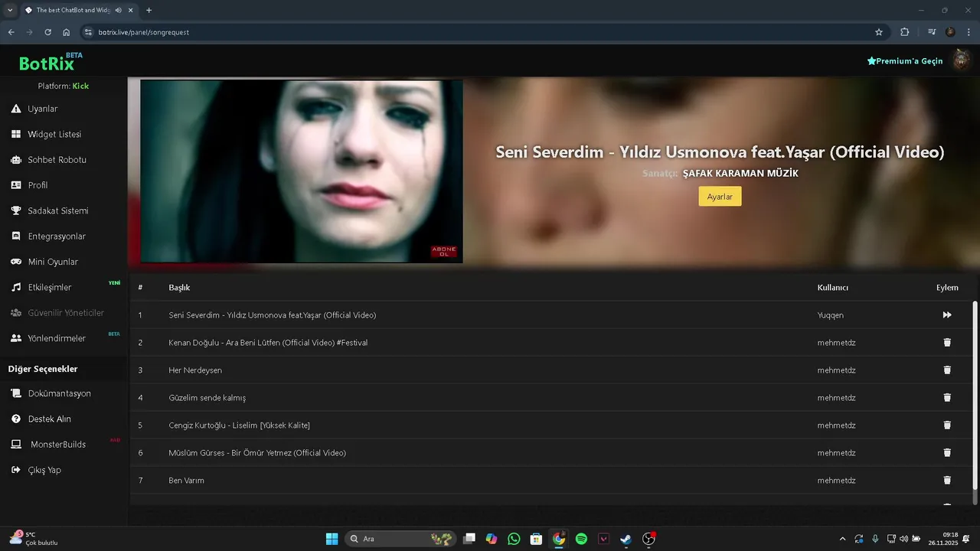Click the Başlık column header
Viewport: 980px width, 551px height.
tap(179, 288)
